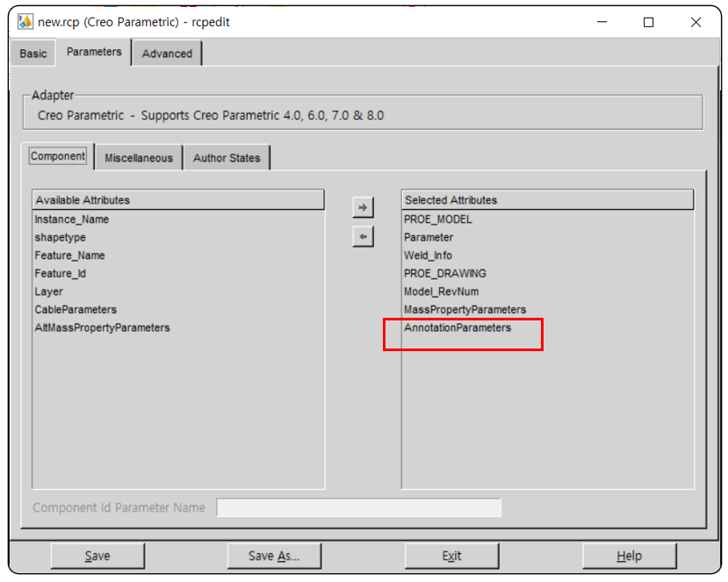Select Feature_Id attribute
The height and width of the screenshot is (582, 728).
click(x=61, y=273)
